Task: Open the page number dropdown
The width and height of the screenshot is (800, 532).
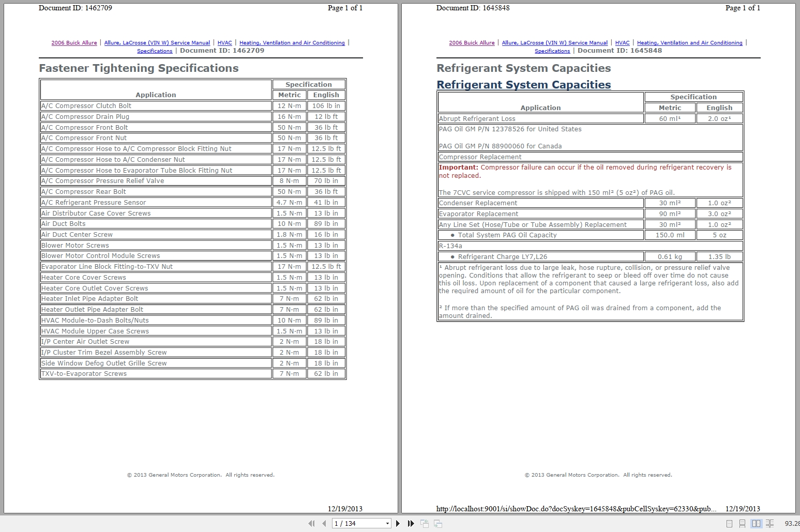Action: 387,523
